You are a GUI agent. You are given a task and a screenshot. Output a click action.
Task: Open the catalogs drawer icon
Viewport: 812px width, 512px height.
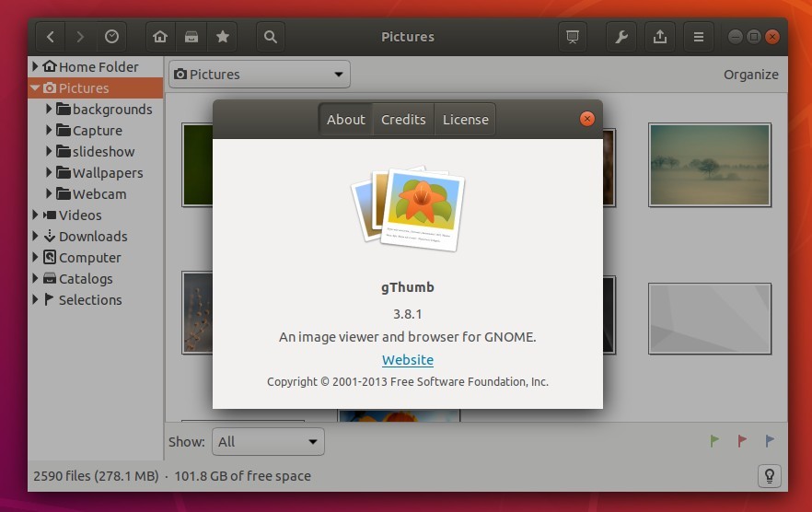coord(191,37)
